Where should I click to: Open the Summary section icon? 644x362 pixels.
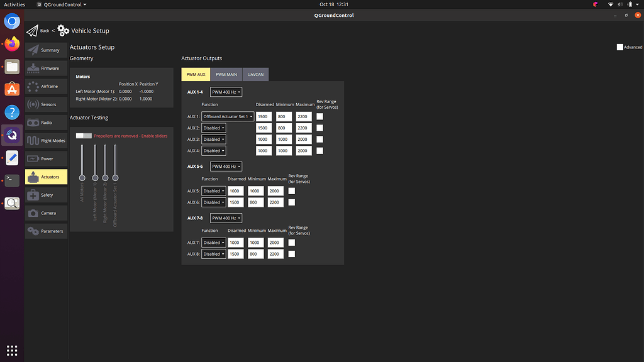coord(33,50)
